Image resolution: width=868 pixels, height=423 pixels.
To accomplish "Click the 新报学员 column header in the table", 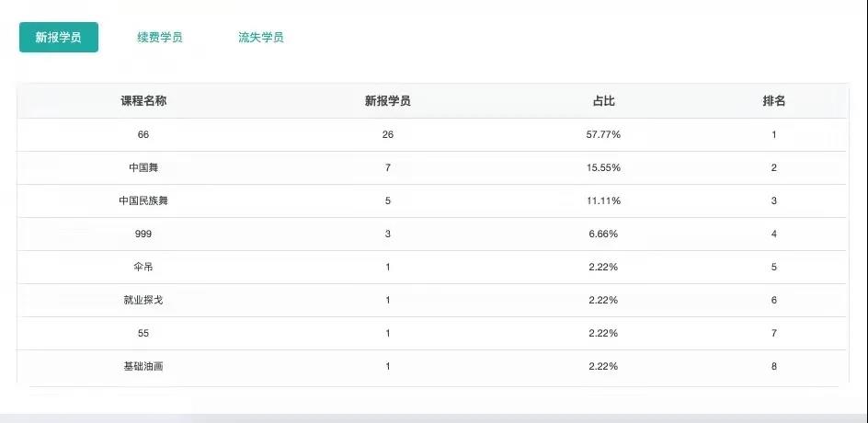I will (387, 101).
